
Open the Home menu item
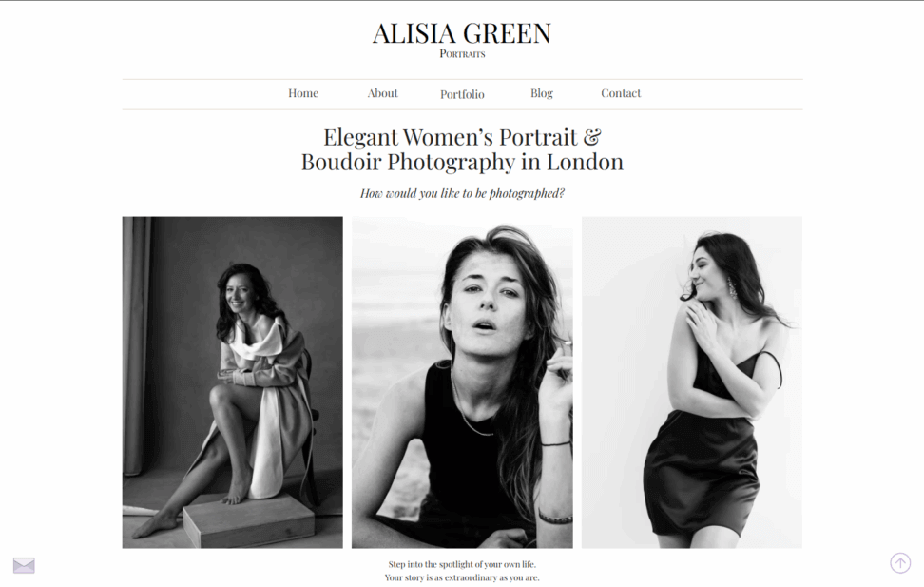[303, 93]
